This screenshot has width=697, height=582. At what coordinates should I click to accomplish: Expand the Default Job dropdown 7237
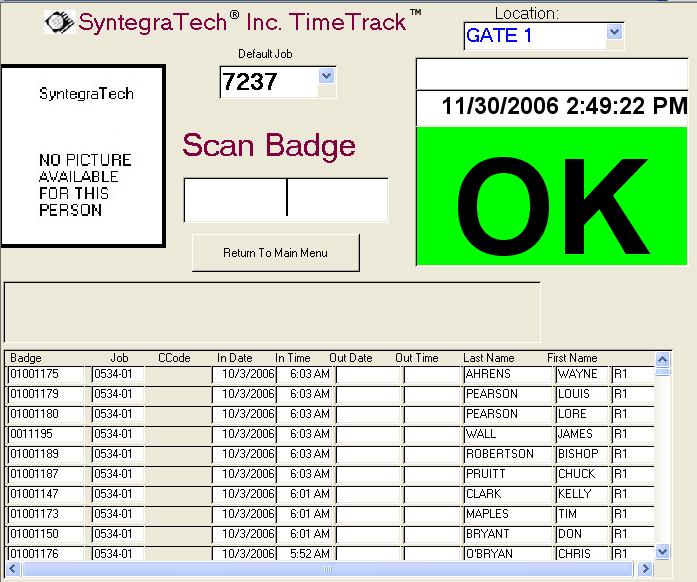[326, 76]
